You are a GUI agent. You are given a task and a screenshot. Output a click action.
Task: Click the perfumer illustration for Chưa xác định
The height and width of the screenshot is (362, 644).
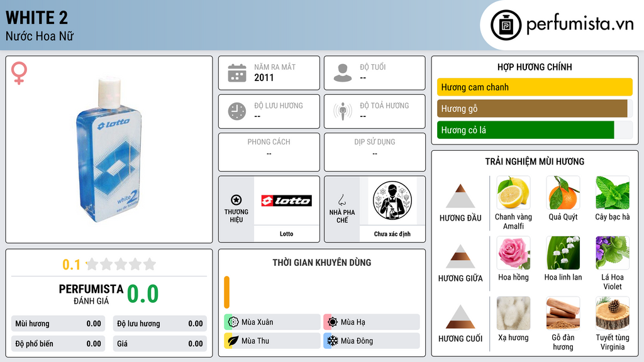392,200
